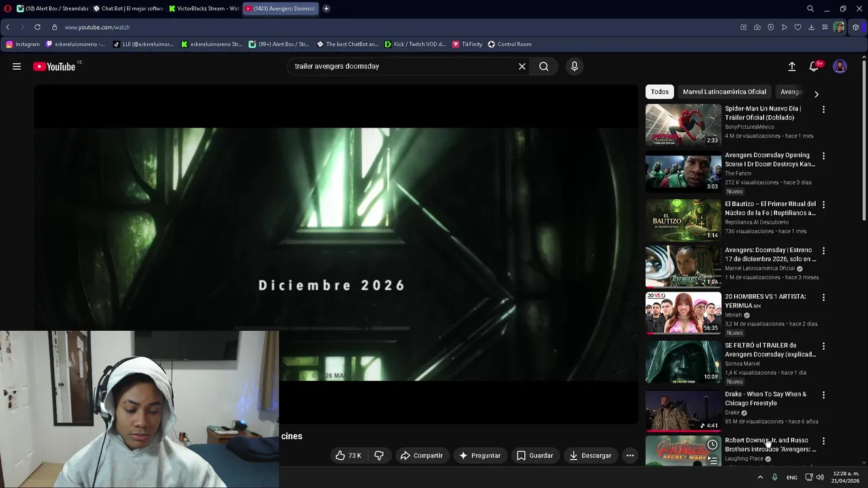868x488 pixels.
Task: Open the YouTube notifications bell
Action: pos(814,66)
